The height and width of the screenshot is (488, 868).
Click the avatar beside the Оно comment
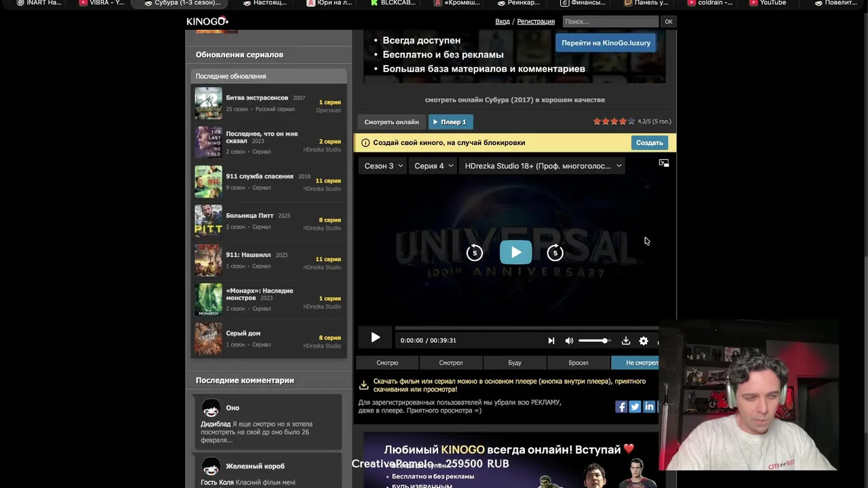pyautogui.click(x=211, y=408)
